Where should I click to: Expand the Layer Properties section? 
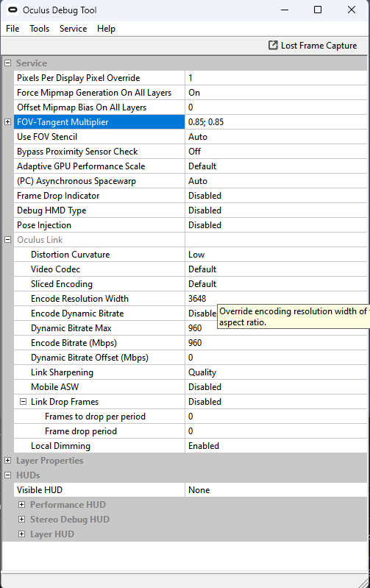click(x=7, y=461)
